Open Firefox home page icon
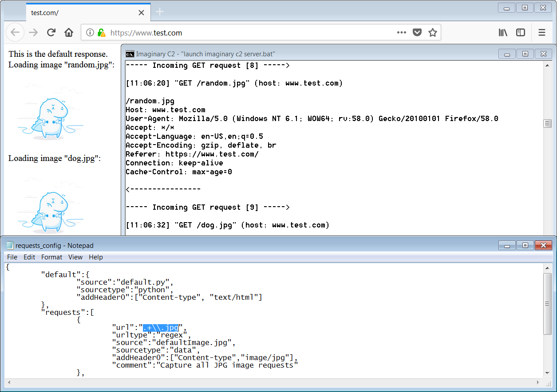The height and width of the screenshot is (392, 557). tap(69, 32)
